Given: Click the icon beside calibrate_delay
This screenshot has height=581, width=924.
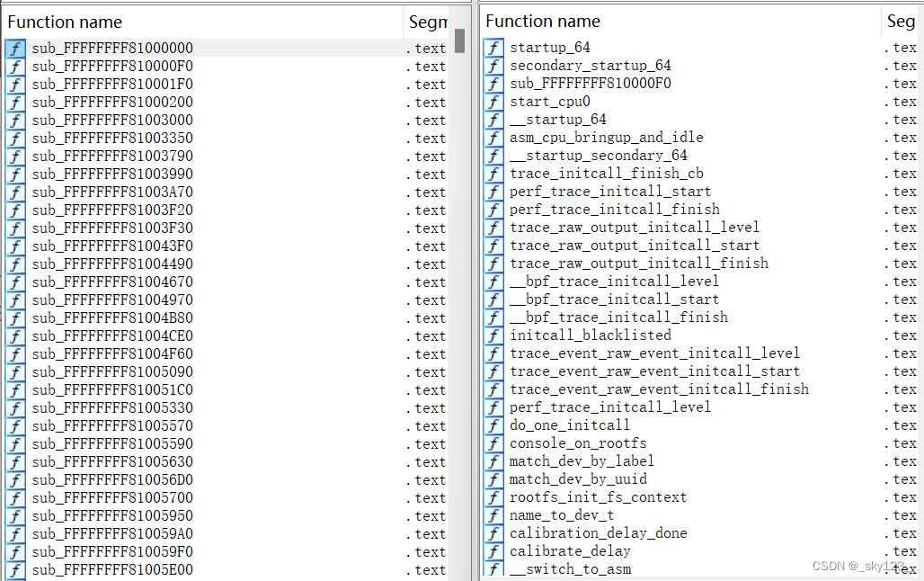Looking at the screenshot, I should pyautogui.click(x=493, y=551).
